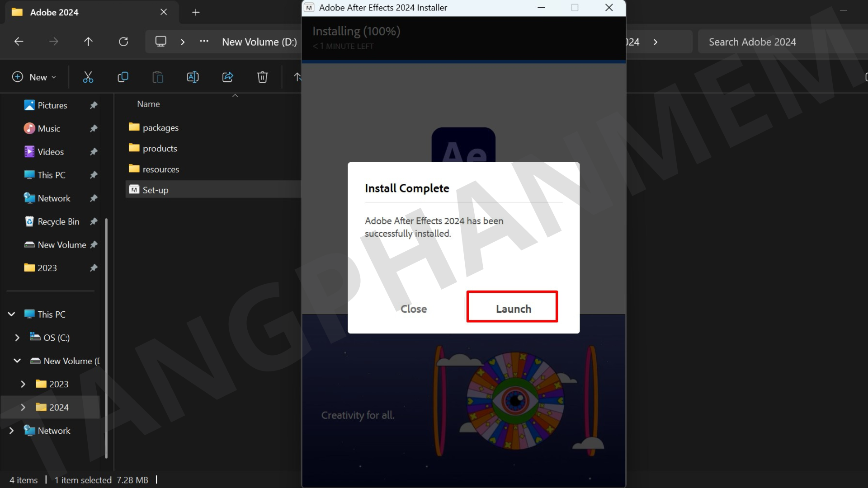
Task: Expand the OS (C:) drive tree node
Action: point(17,338)
